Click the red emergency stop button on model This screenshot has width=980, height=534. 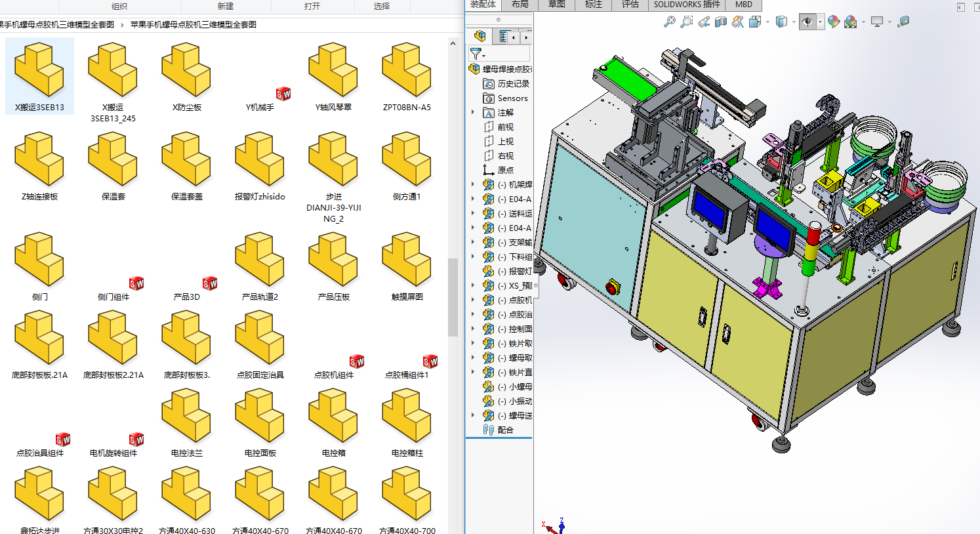(x=614, y=287)
